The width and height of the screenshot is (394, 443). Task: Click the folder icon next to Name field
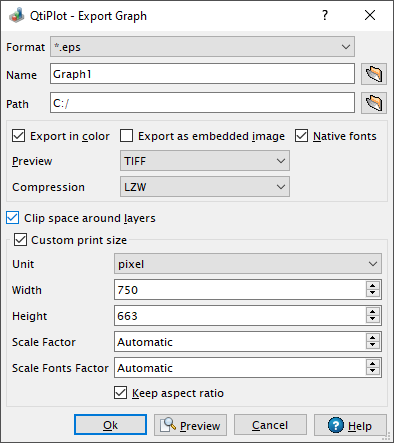point(374,74)
